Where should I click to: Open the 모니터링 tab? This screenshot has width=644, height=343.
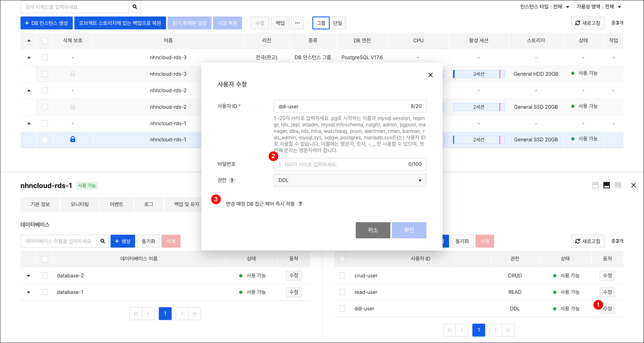(x=80, y=205)
